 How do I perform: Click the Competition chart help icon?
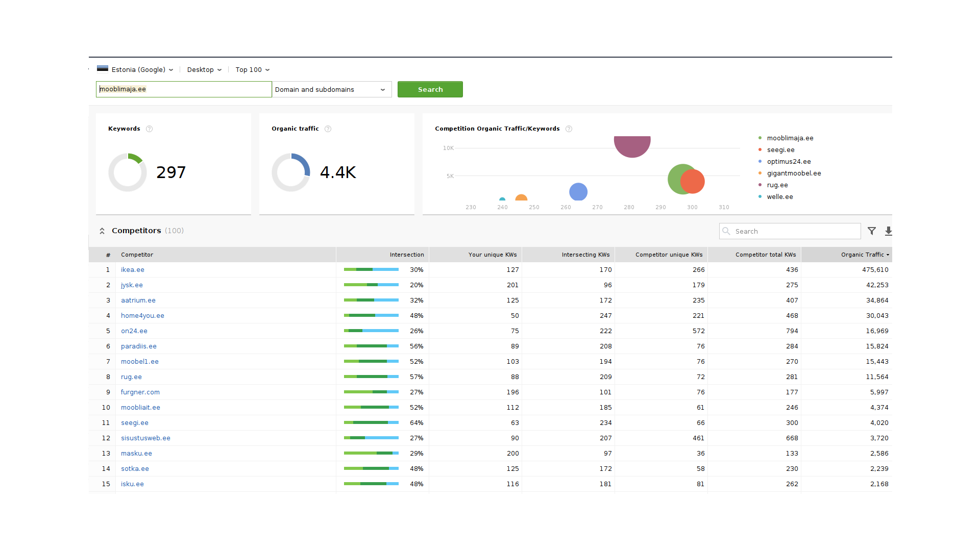(569, 129)
